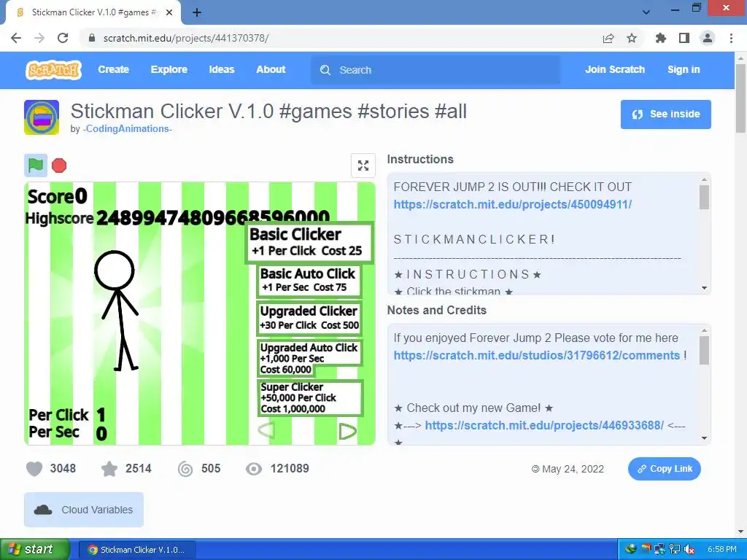Click the May 24, 2022 date text
747x560 pixels.
573,469
